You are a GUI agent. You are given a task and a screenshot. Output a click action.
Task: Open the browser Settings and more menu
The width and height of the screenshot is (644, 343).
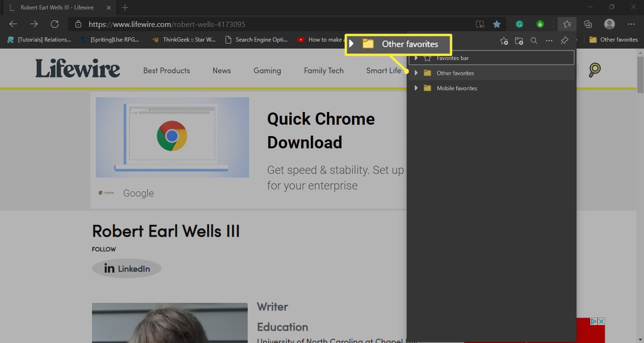pyautogui.click(x=631, y=24)
